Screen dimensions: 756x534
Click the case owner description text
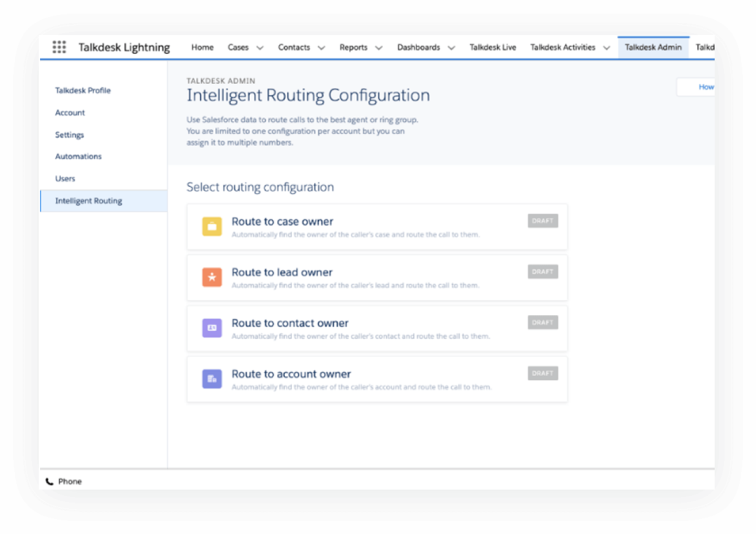[x=355, y=235]
